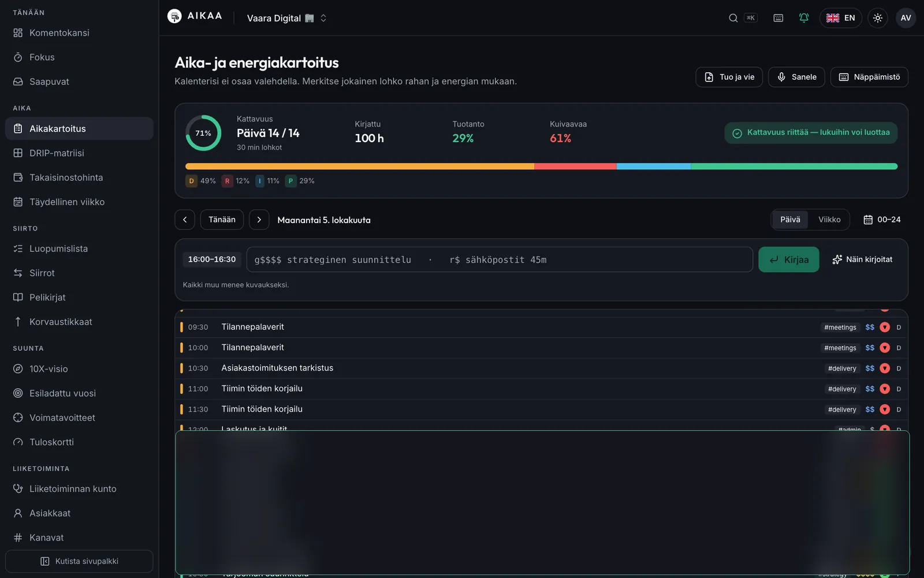924x578 pixels.
Task: Click the Tuo ja vie button
Action: tap(729, 77)
